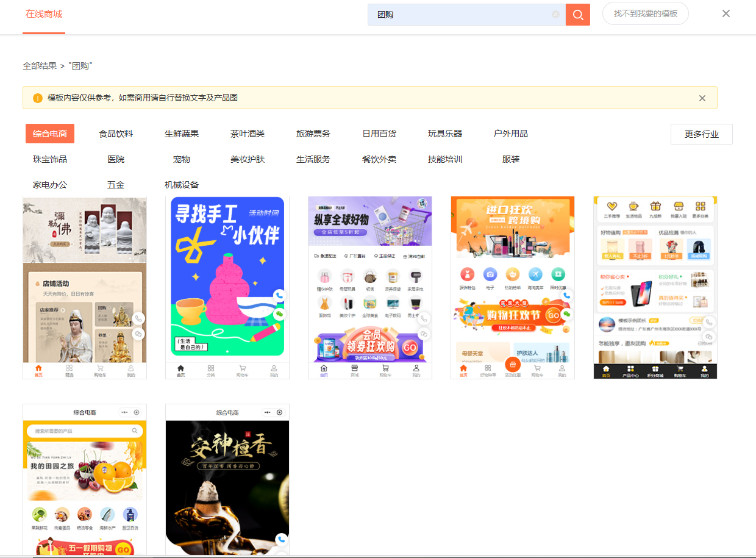The image size is (756, 558).
Task: Filter by 宠物 industry
Action: point(182,159)
